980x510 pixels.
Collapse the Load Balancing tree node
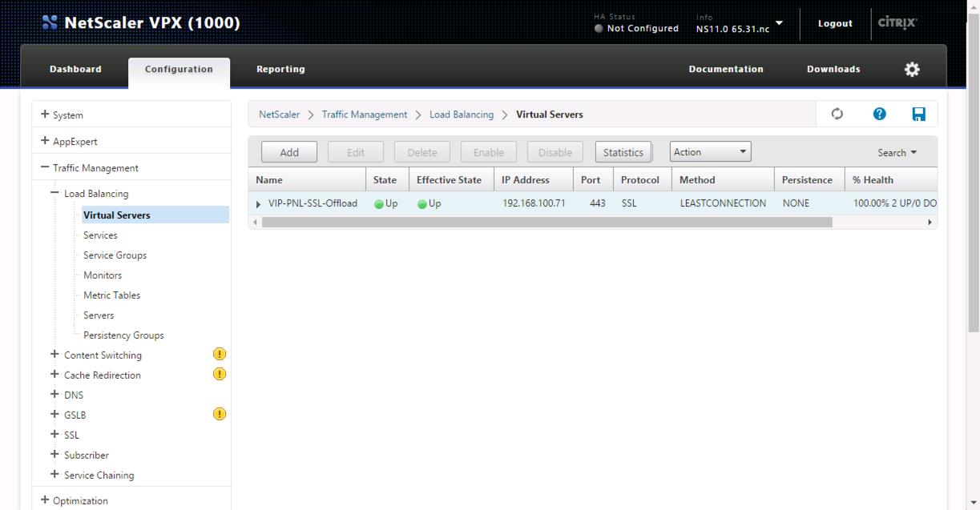(x=54, y=193)
